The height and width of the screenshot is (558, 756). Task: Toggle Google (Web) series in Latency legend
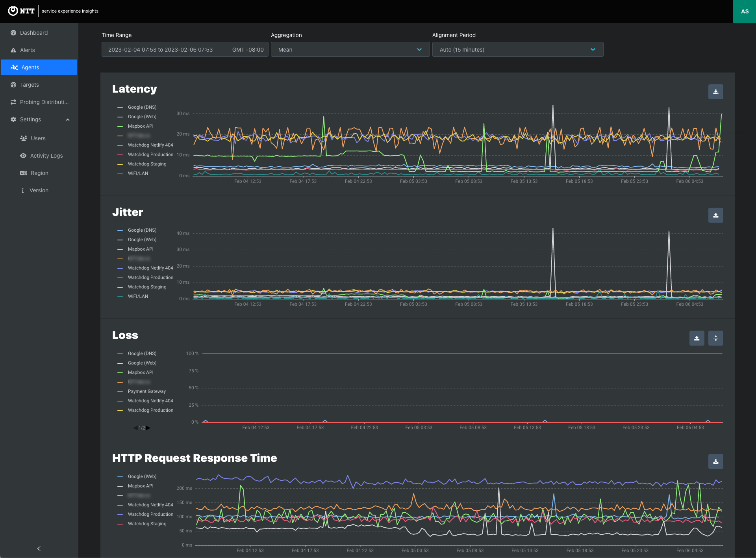pos(137,117)
